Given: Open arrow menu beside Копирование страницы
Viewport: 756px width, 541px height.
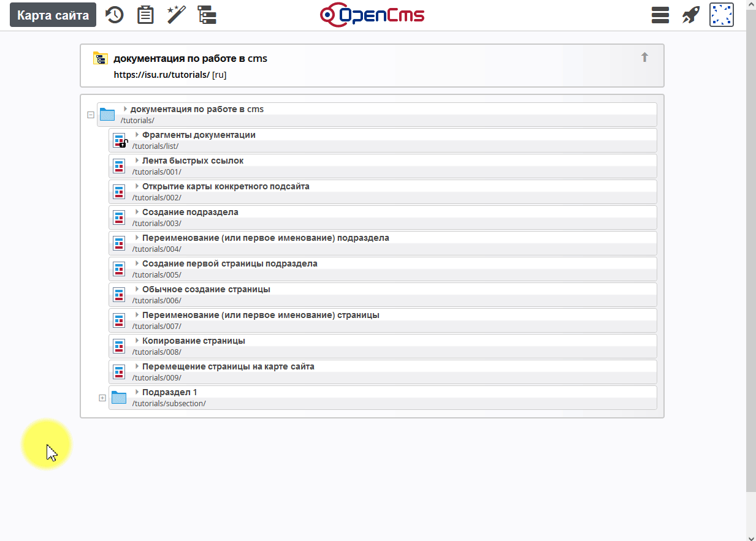Looking at the screenshot, I should point(137,341).
